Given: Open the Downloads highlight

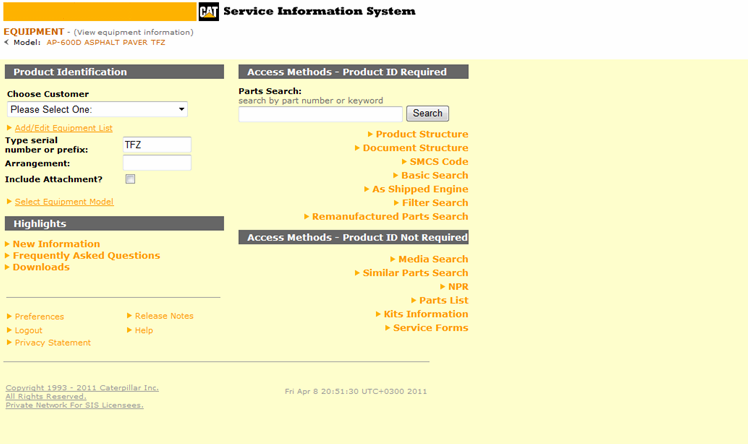Looking at the screenshot, I should (41, 267).
